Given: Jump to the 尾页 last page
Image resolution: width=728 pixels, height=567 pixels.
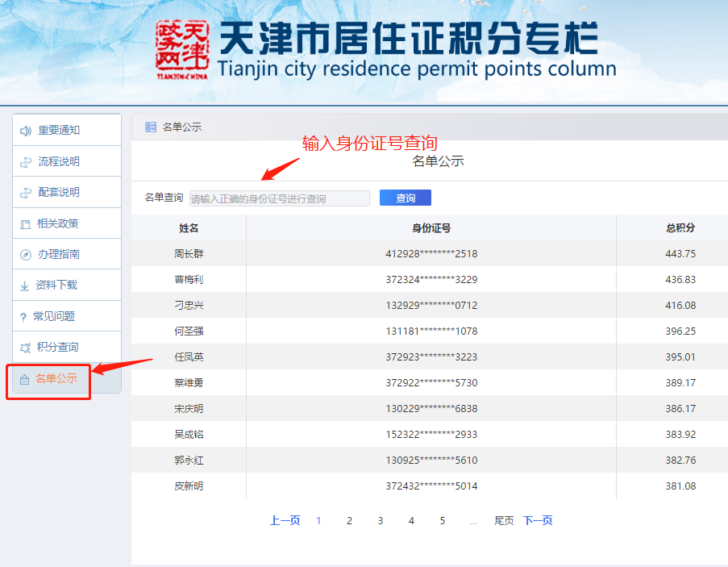Looking at the screenshot, I should click(x=504, y=521).
